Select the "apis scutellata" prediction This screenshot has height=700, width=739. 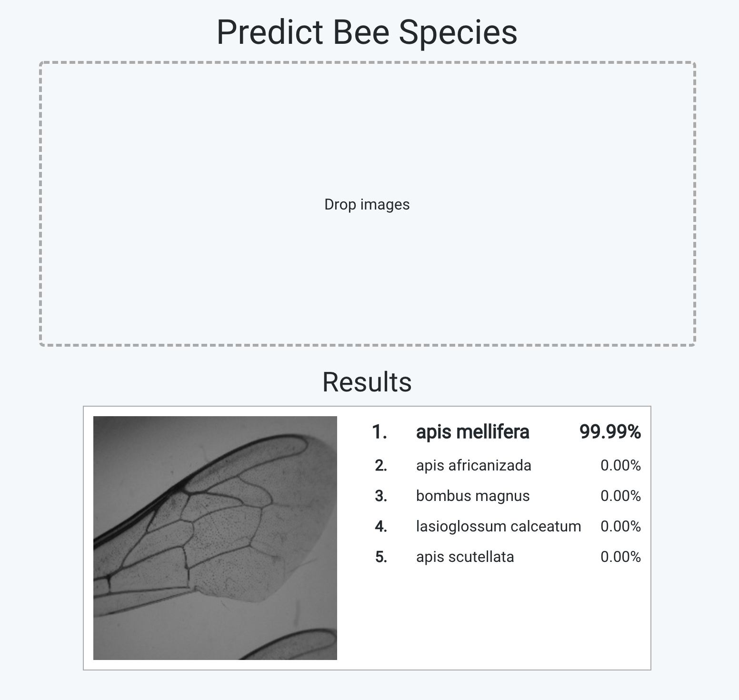[x=465, y=557]
